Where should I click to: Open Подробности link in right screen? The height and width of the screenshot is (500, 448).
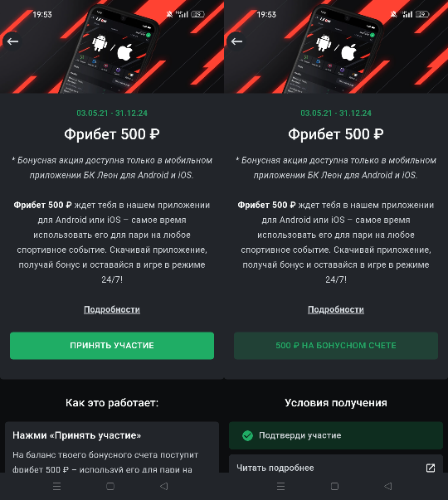[336, 310]
